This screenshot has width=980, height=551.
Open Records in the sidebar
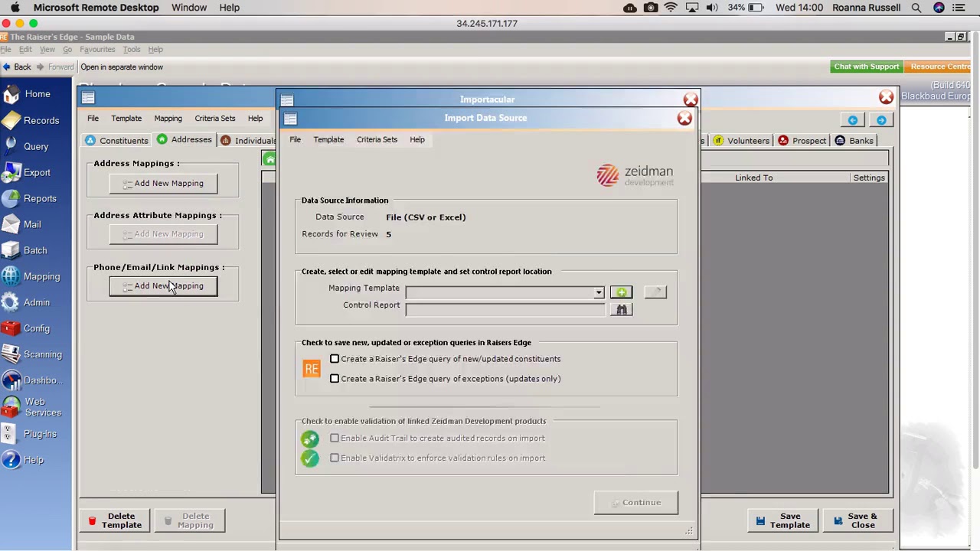click(31, 120)
